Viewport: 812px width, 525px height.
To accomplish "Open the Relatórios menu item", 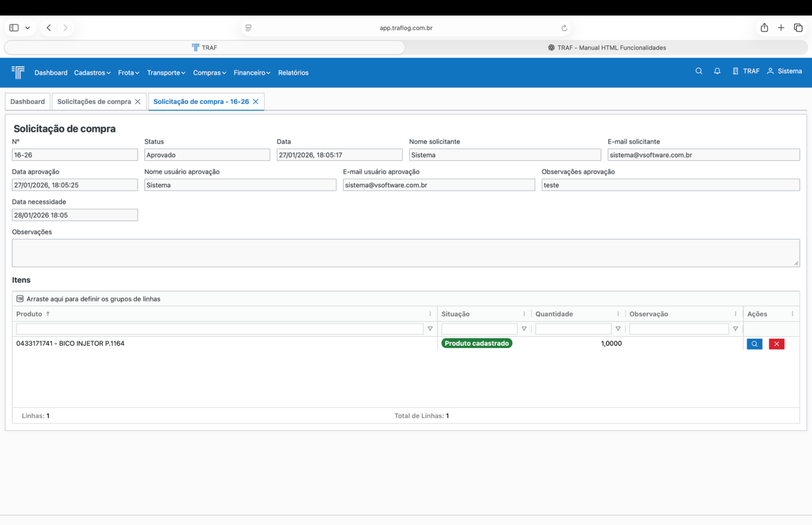I will [293, 73].
